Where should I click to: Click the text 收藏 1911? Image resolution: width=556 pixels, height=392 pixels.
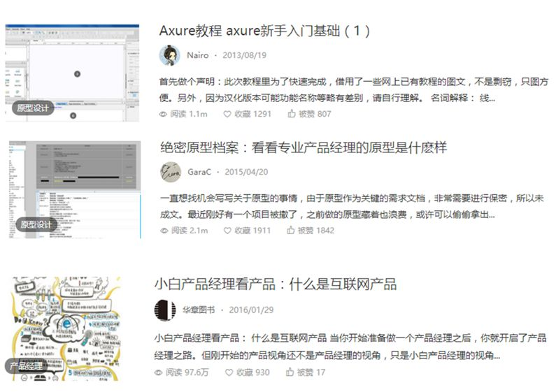[x=252, y=231]
